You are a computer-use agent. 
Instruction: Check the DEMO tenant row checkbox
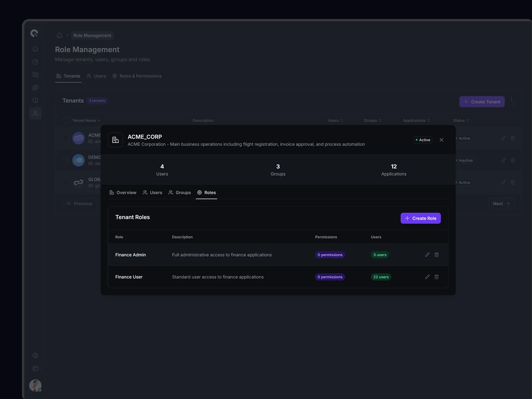pyautogui.click(x=66, y=160)
